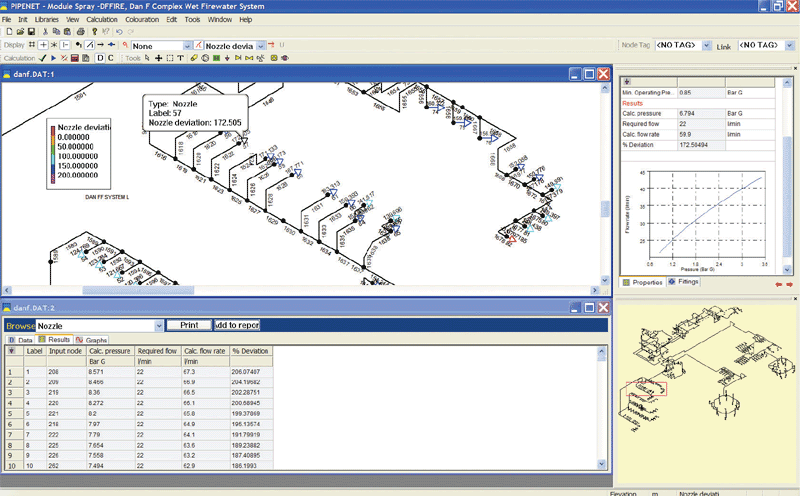
Task: Toggle the C button in Calculation toolbar
Action: tap(111, 58)
